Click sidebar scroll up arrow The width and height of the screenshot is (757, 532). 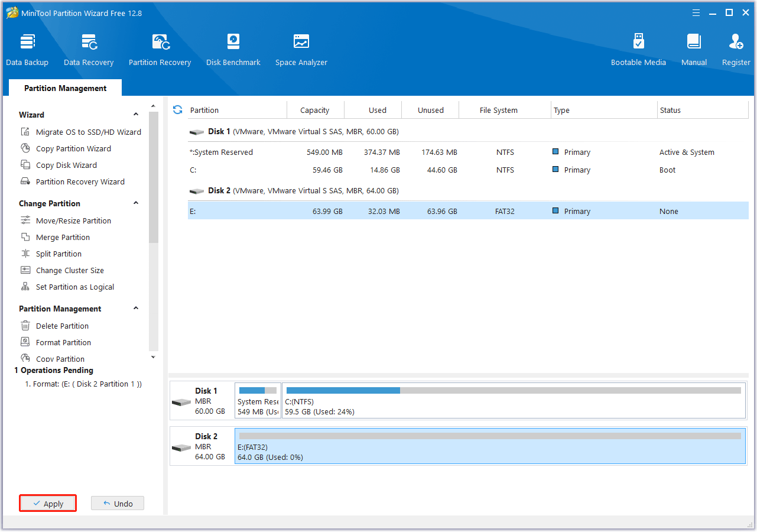tap(154, 106)
